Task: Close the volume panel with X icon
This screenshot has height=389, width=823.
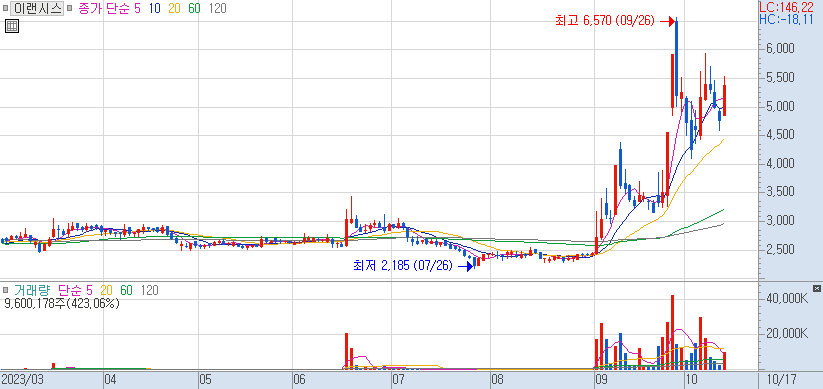Action: coord(816,288)
